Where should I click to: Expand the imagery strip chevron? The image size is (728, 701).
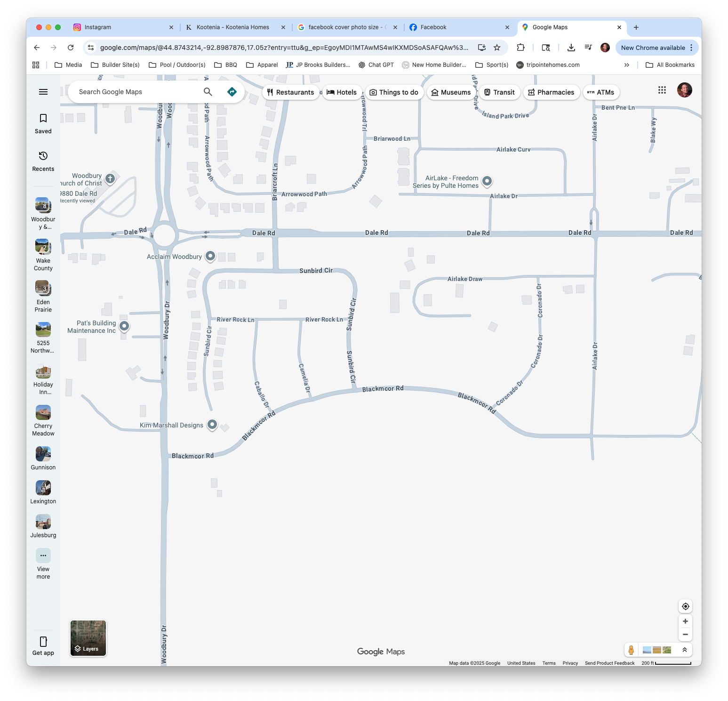(684, 650)
